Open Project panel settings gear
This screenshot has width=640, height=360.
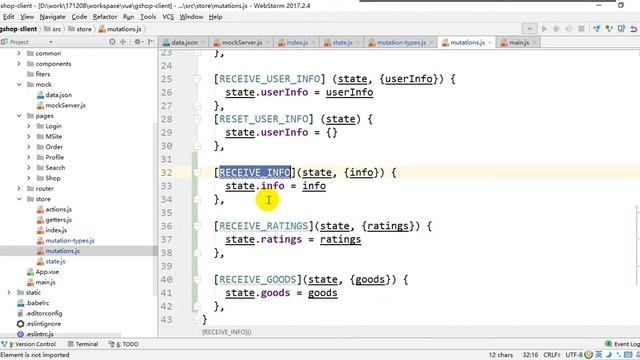click(x=138, y=42)
